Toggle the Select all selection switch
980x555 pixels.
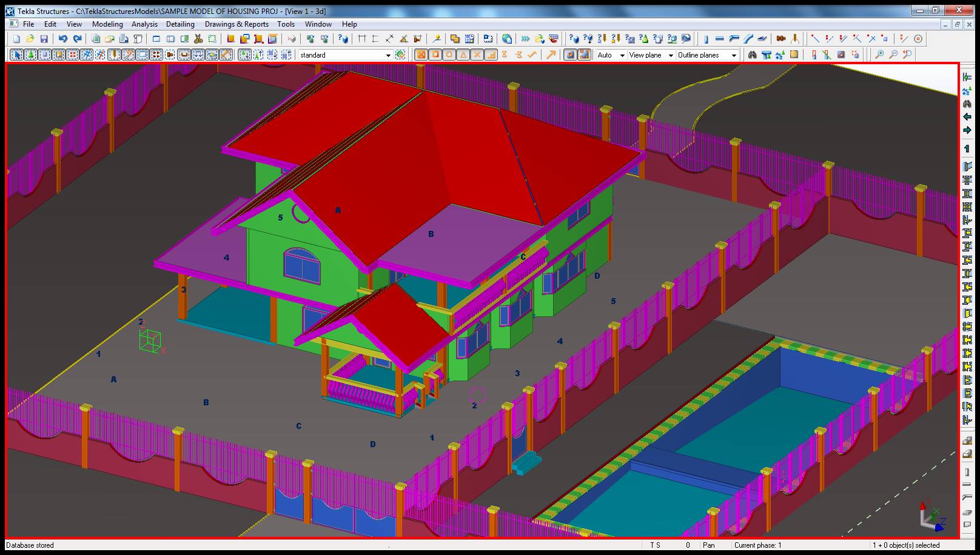16,55
